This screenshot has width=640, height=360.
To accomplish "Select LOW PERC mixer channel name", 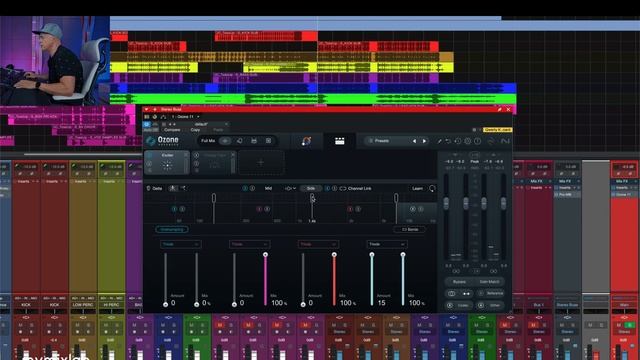I will click(83, 304).
